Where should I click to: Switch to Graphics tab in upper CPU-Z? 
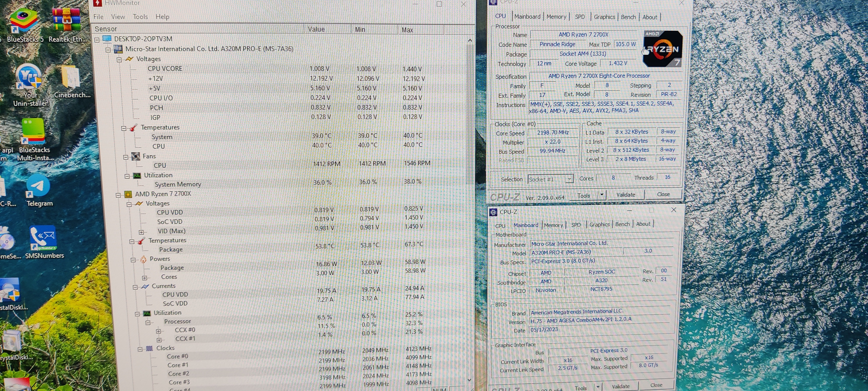click(604, 17)
